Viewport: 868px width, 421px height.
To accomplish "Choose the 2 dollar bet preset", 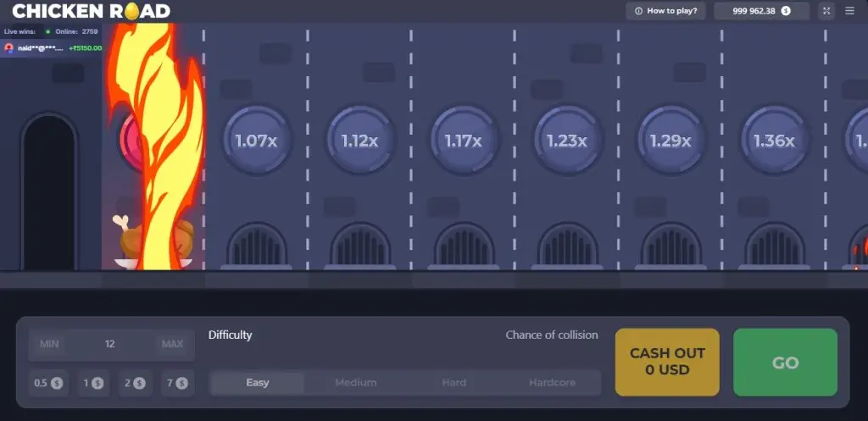I will pyautogui.click(x=135, y=383).
